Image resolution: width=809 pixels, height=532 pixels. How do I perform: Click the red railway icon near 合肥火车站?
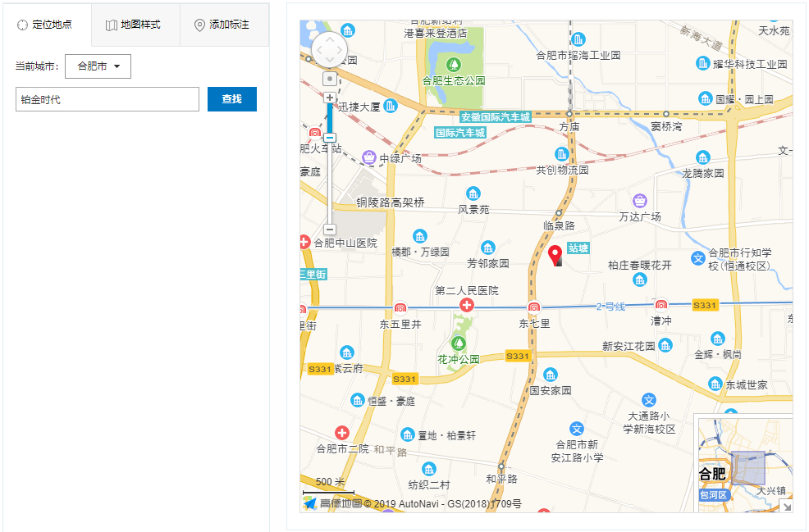[x=316, y=133]
